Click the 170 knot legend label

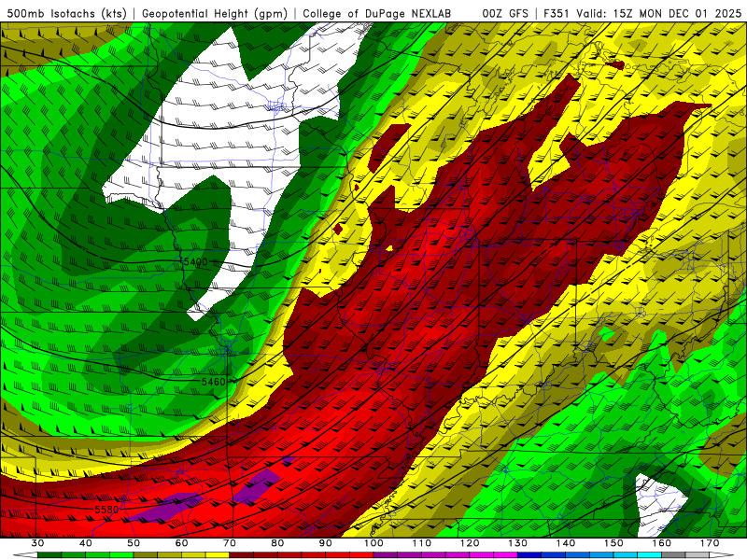tap(710, 543)
